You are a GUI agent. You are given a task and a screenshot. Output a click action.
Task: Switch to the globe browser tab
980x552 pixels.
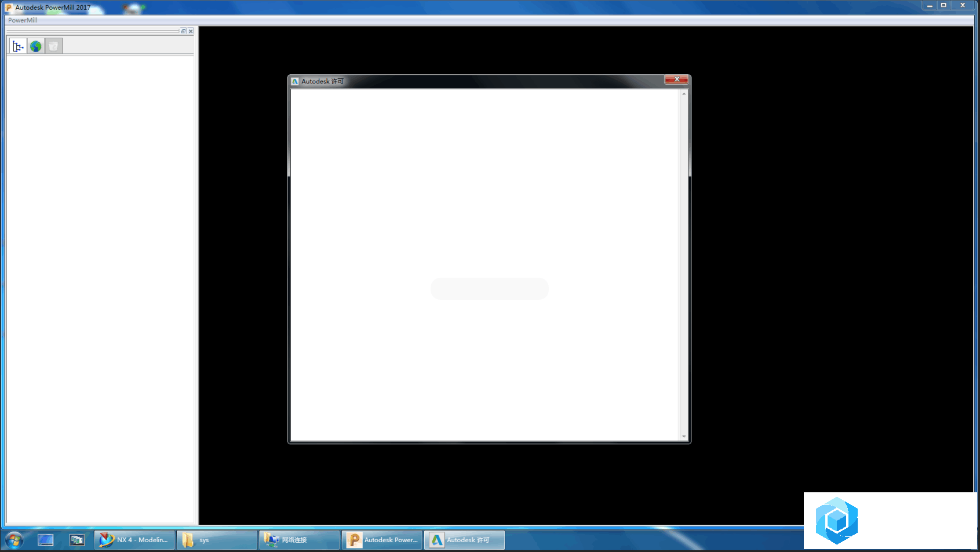pos(36,46)
